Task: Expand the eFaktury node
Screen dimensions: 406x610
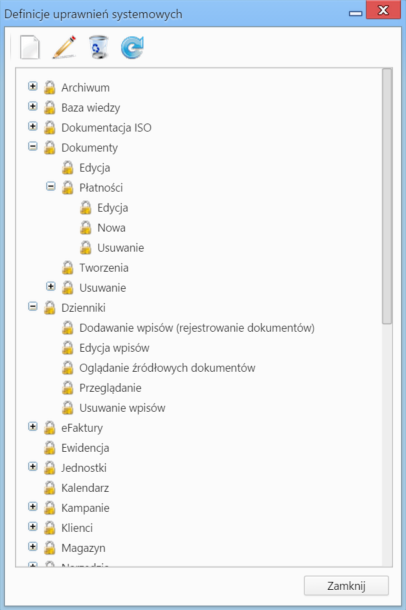Action: point(33,427)
